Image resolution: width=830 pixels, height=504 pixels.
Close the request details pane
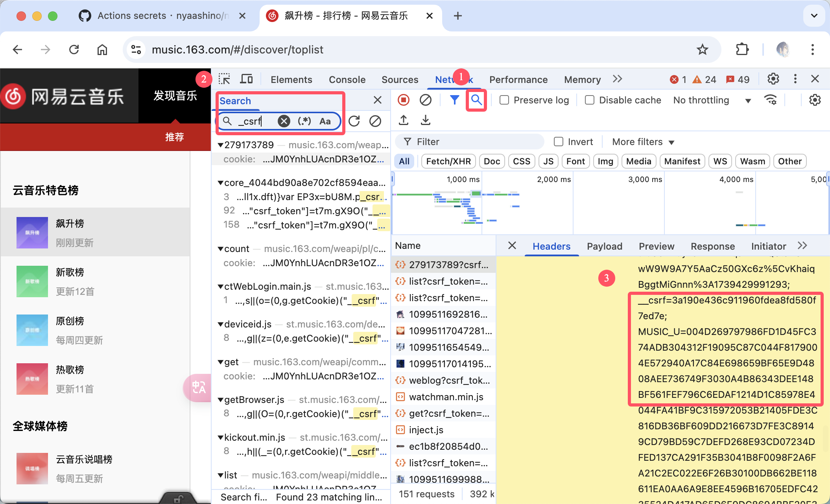(512, 246)
